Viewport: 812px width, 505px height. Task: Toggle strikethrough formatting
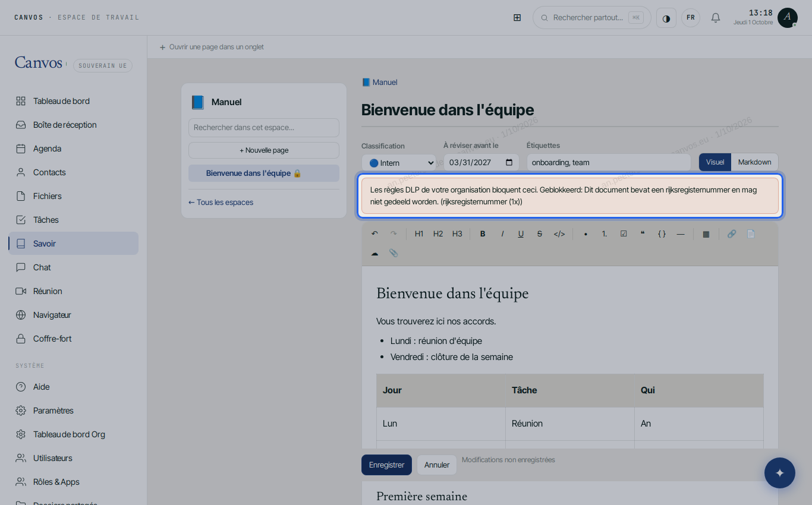click(540, 233)
